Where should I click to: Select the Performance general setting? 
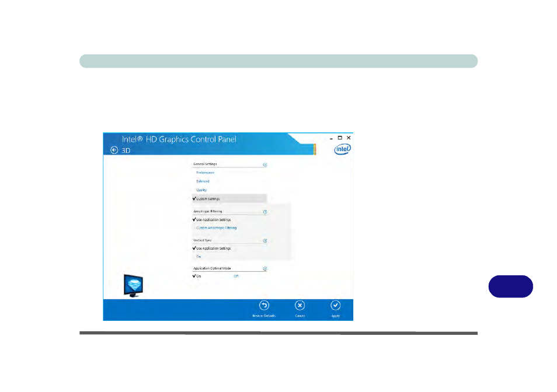coord(206,173)
